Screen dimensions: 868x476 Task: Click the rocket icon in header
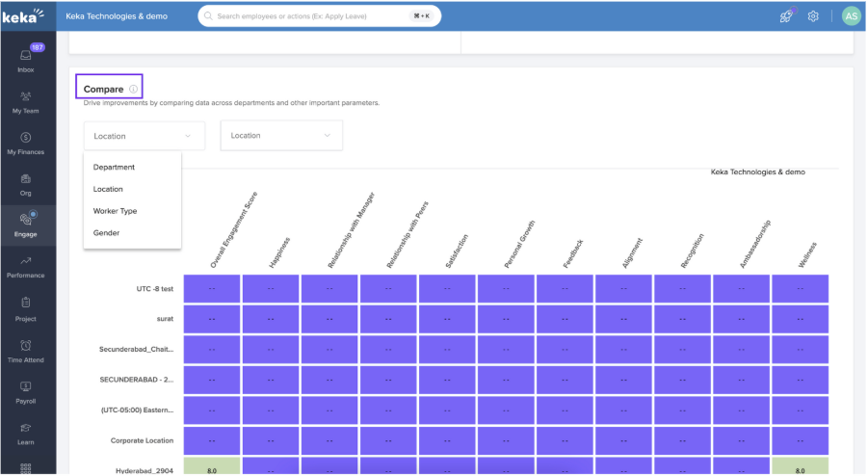pyautogui.click(x=786, y=16)
